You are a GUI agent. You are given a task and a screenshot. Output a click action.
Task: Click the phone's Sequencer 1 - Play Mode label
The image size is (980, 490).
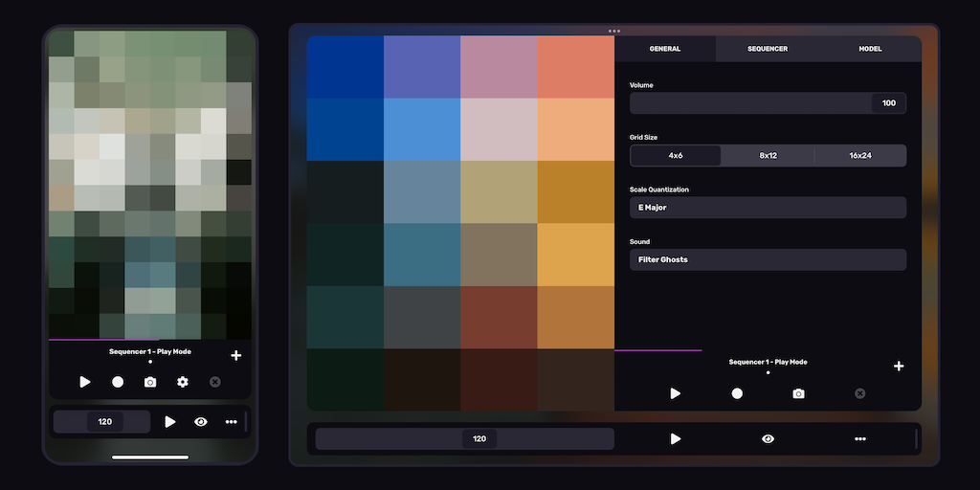pyautogui.click(x=150, y=351)
